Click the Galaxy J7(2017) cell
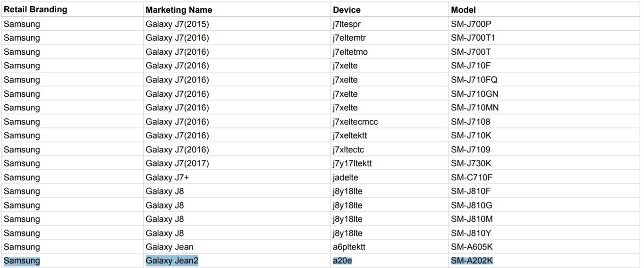 (177, 164)
